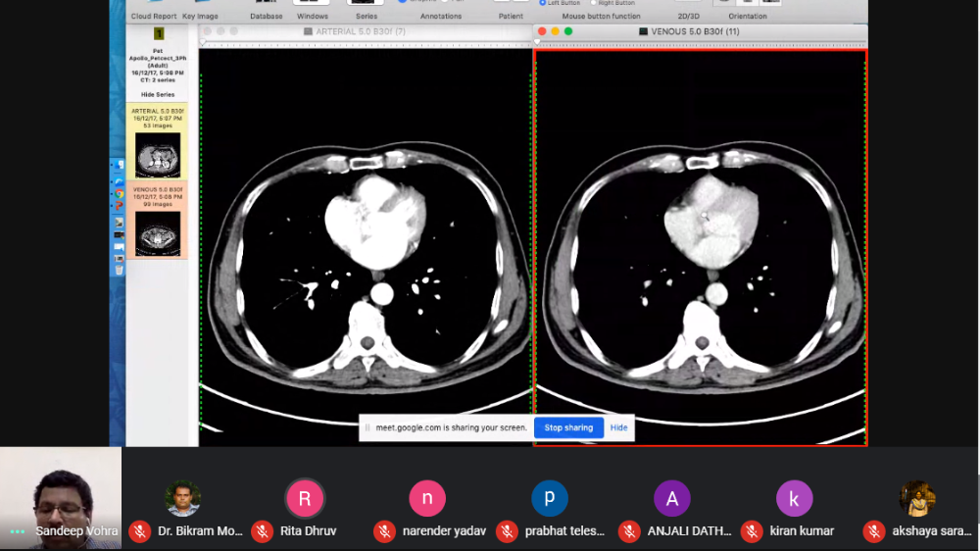The image size is (980, 551).
Task: Click akshaya's muted microphone icon
Action: point(874,531)
